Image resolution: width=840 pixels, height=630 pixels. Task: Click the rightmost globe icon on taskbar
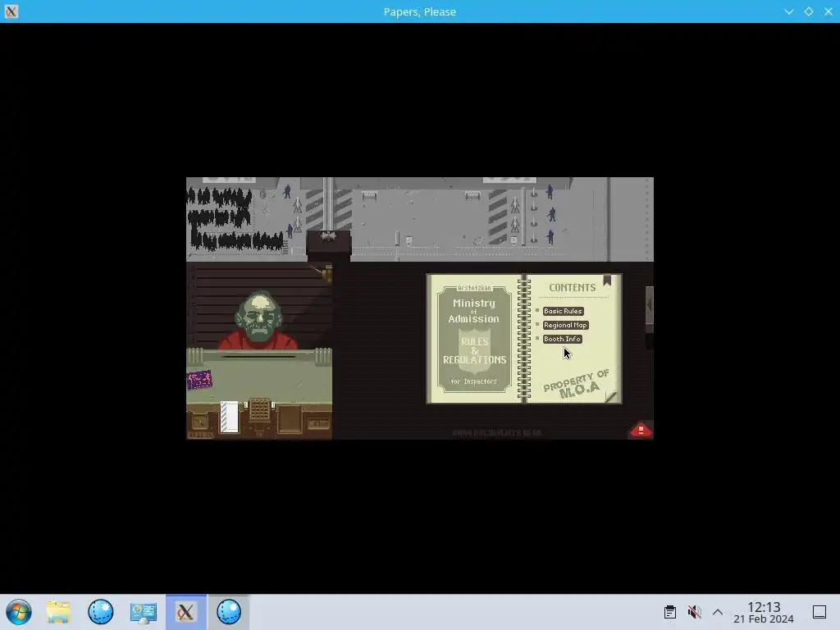(x=229, y=612)
